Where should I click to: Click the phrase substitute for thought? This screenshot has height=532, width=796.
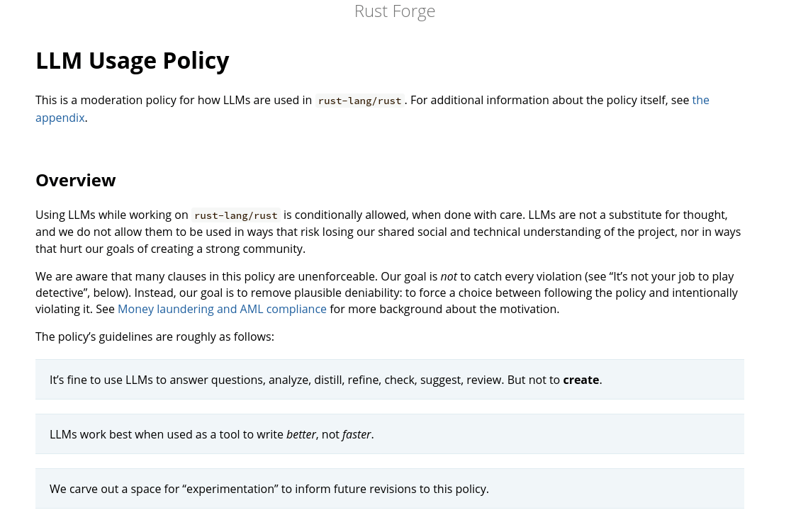point(668,215)
